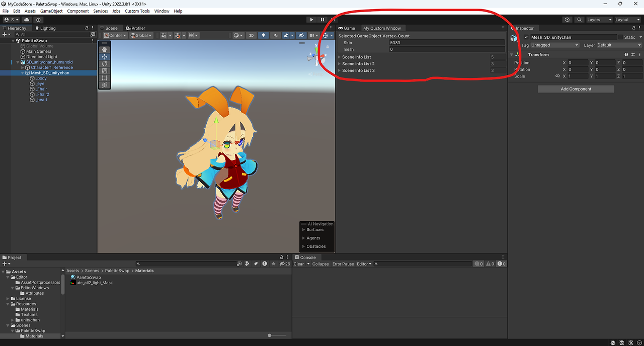The width and height of the screenshot is (644, 346).
Task: Open the Window menu
Action: click(x=162, y=11)
